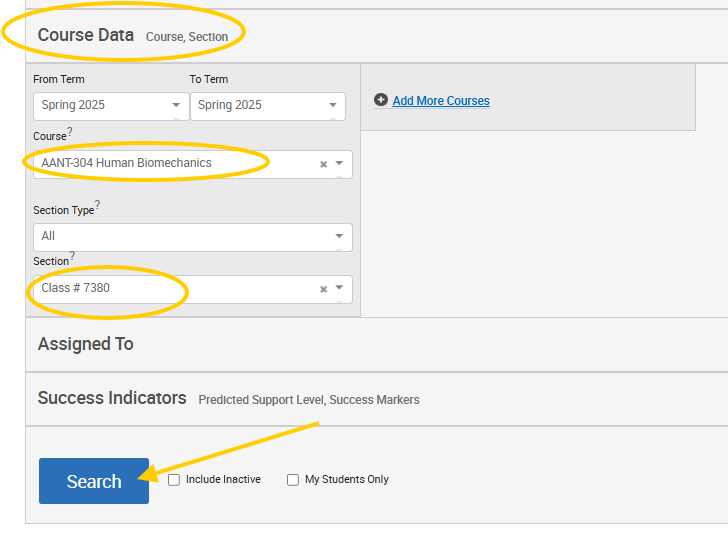Image resolution: width=728 pixels, height=541 pixels.
Task: Click inside the Course field text
Action: pos(150,163)
